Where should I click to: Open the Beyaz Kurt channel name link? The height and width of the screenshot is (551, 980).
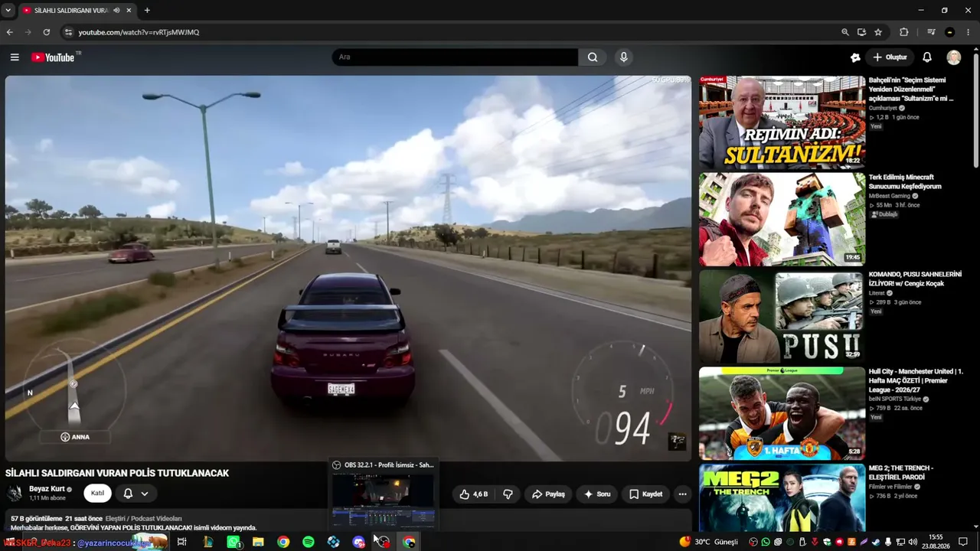click(47, 489)
